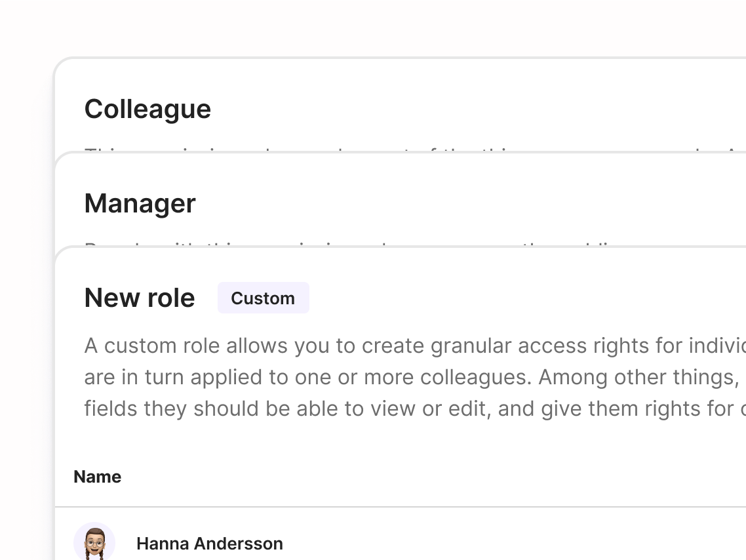
Task: Open Hanna Andersson's profile
Action: [209, 544]
